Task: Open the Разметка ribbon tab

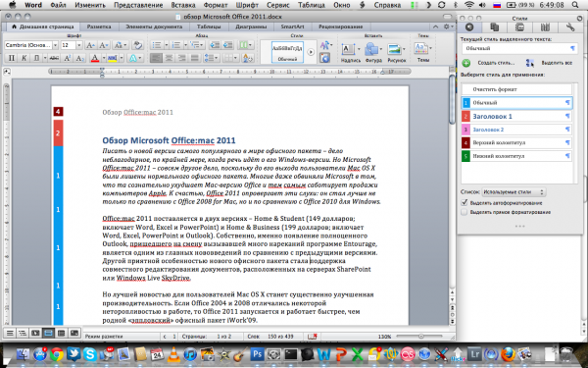Action: tap(99, 26)
